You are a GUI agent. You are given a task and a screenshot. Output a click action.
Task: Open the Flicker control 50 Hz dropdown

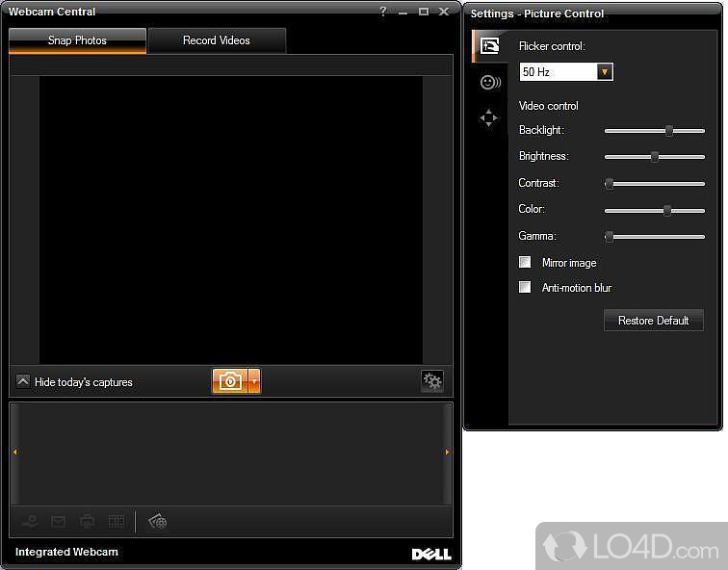pos(604,72)
